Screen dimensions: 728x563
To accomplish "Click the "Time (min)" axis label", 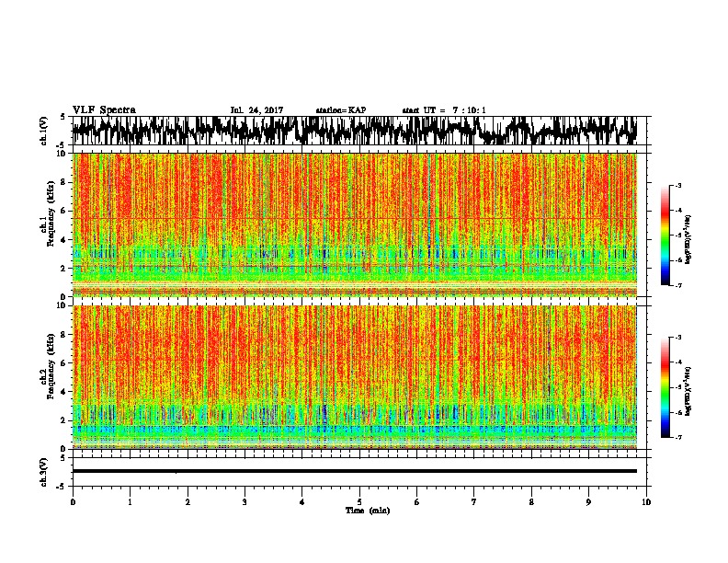I will (368, 511).
